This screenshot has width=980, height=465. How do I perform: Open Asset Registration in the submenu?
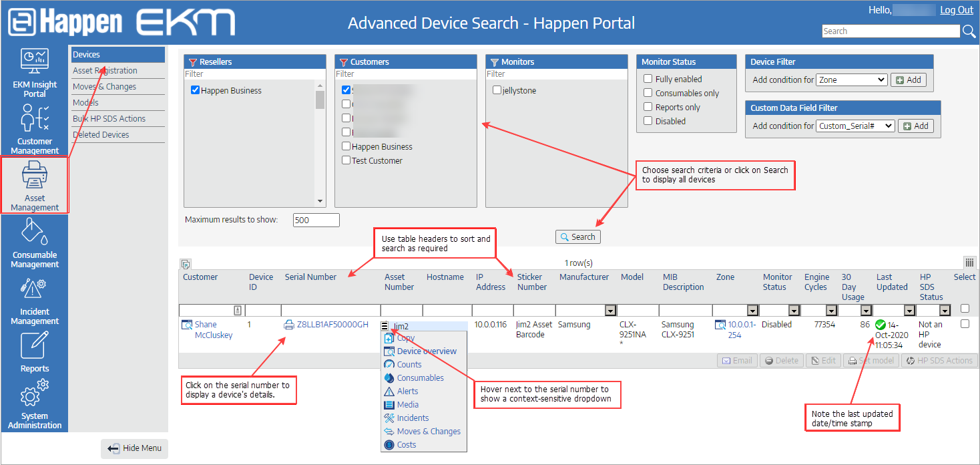105,71
